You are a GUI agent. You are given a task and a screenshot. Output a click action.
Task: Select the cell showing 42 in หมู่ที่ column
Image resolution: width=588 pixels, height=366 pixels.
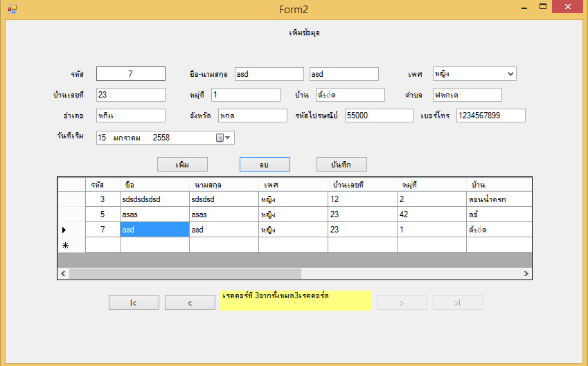click(x=431, y=214)
